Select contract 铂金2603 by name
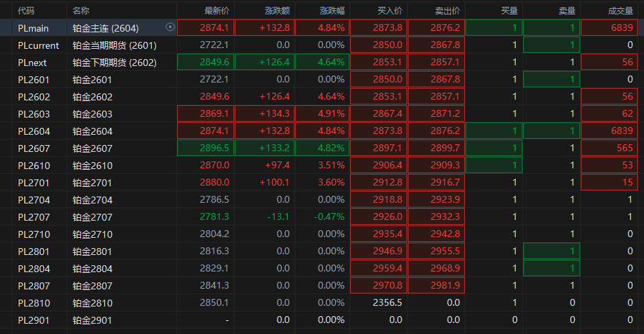 coord(92,114)
